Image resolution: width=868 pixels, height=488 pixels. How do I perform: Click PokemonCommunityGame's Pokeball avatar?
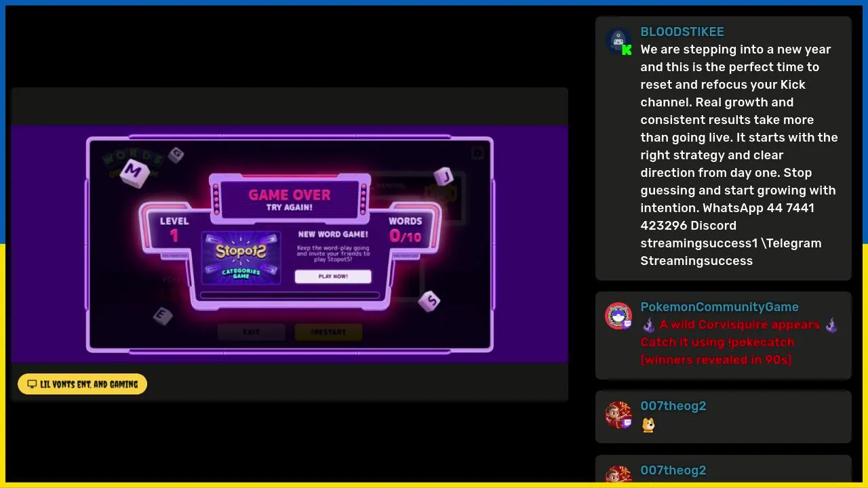(618, 317)
